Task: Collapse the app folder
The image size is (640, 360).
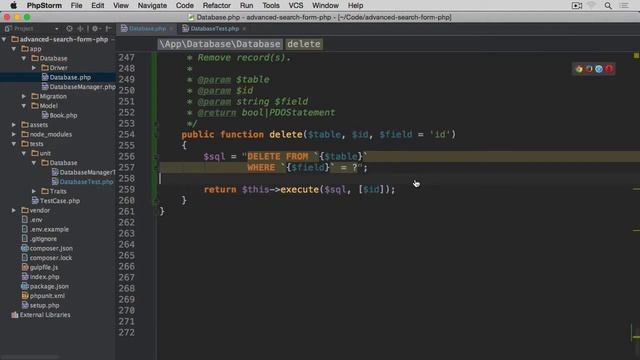Action: click(14, 49)
